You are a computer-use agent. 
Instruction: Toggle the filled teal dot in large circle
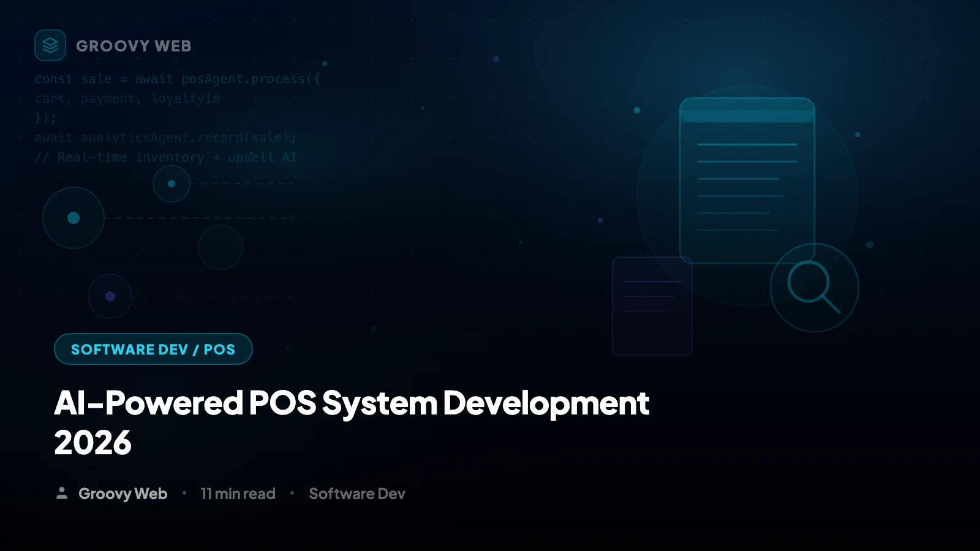click(73, 217)
